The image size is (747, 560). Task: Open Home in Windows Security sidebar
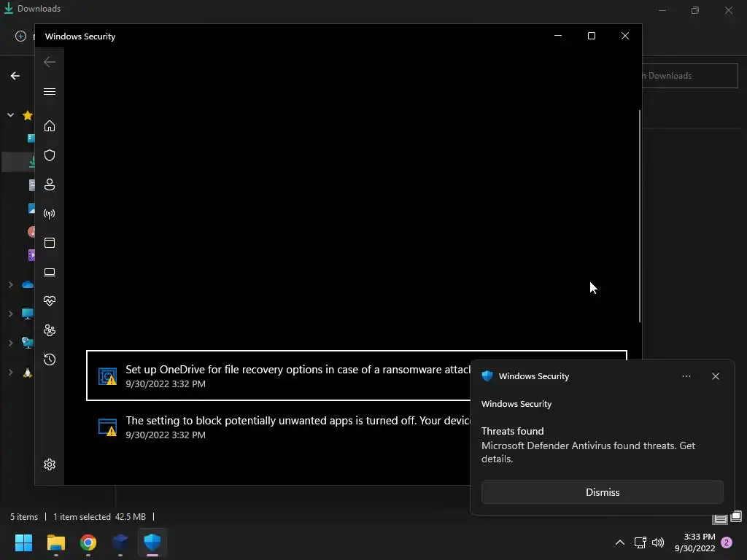tap(50, 125)
